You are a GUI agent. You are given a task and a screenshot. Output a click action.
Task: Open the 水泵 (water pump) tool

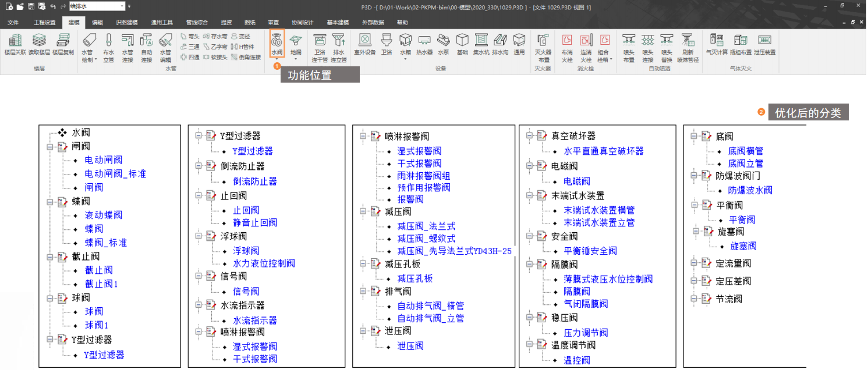tap(443, 44)
